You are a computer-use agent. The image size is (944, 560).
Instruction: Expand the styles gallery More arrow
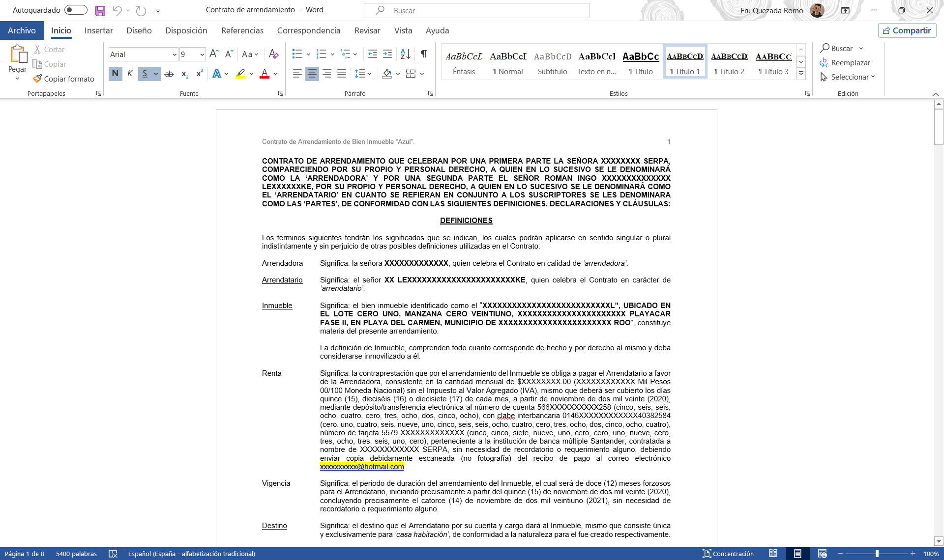801,74
